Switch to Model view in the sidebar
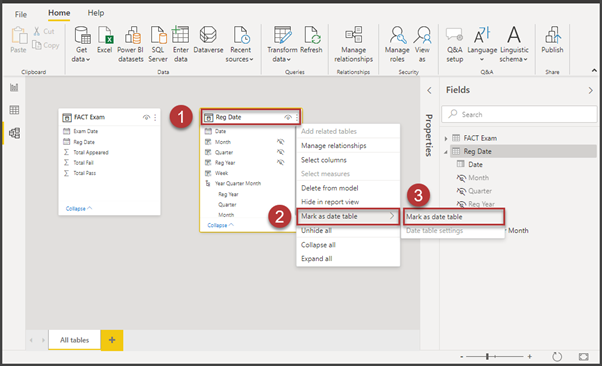Image resolution: width=602 pixels, height=366 pixels. tap(15, 133)
